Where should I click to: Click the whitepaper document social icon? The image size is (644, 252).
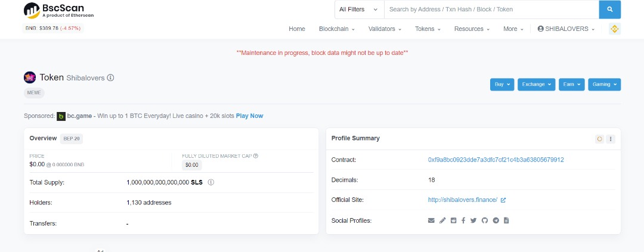pyautogui.click(x=506, y=220)
